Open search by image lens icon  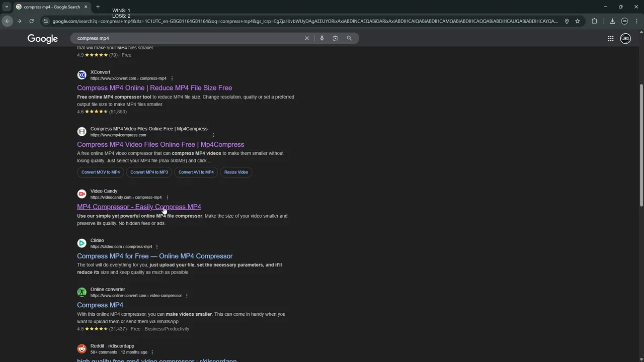(x=336, y=38)
